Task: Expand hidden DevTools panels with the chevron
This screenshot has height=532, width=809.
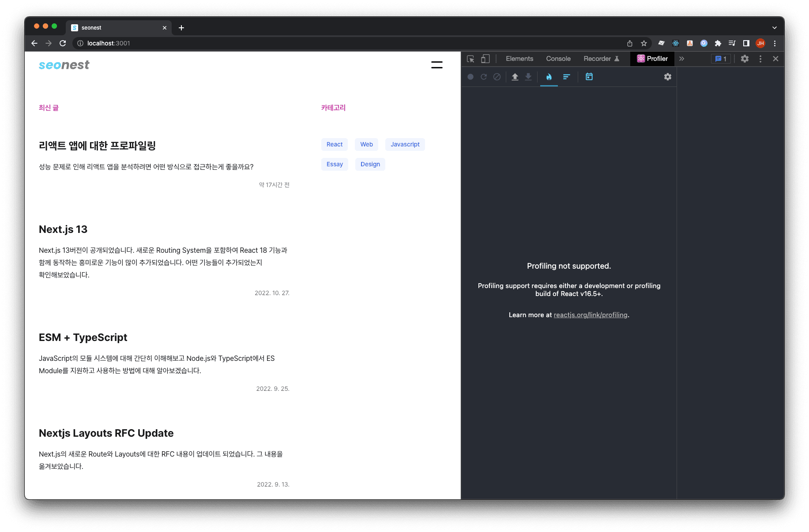Action: point(682,59)
